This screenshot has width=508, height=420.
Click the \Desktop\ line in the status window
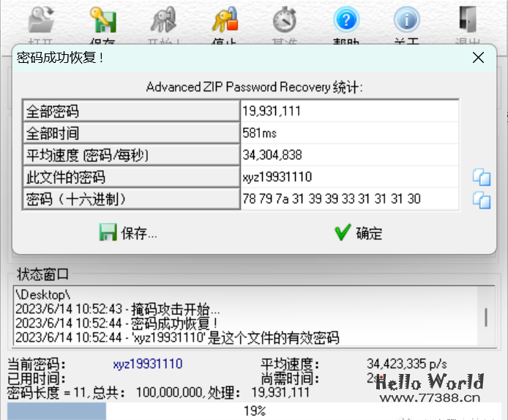tap(42, 295)
